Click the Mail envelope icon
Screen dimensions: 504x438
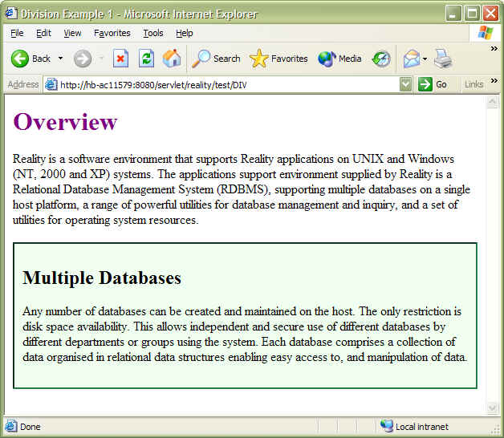412,59
